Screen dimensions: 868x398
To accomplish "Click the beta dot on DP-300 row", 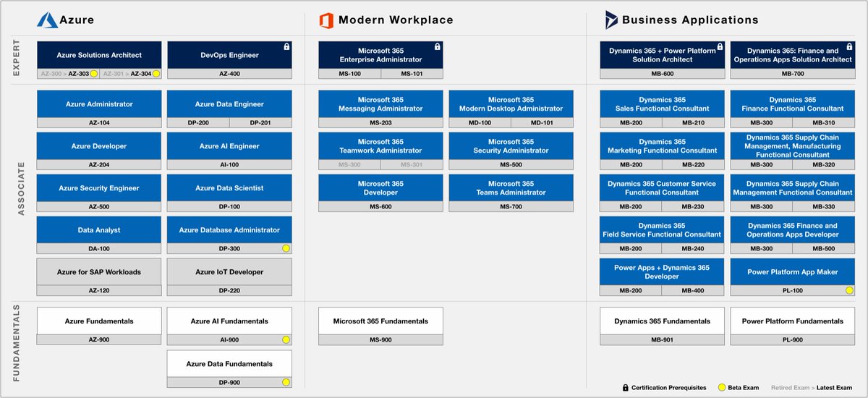I will (286, 248).
